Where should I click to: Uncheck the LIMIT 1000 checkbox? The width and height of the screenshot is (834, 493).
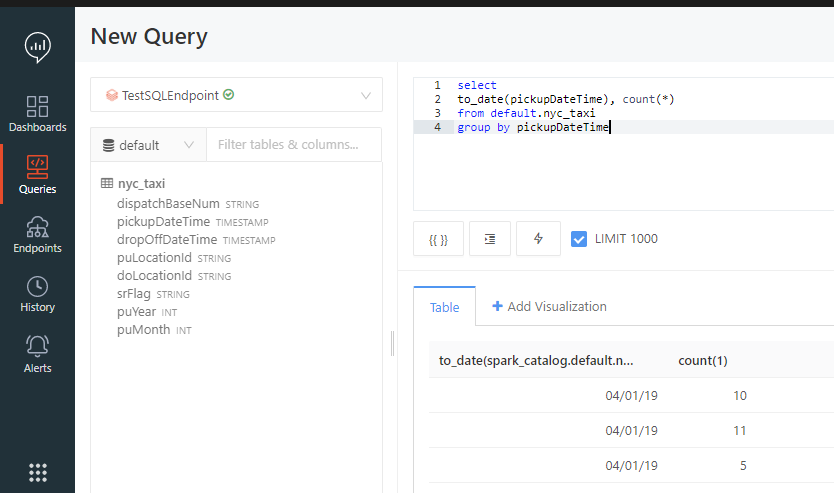click(x=579, y=239)
